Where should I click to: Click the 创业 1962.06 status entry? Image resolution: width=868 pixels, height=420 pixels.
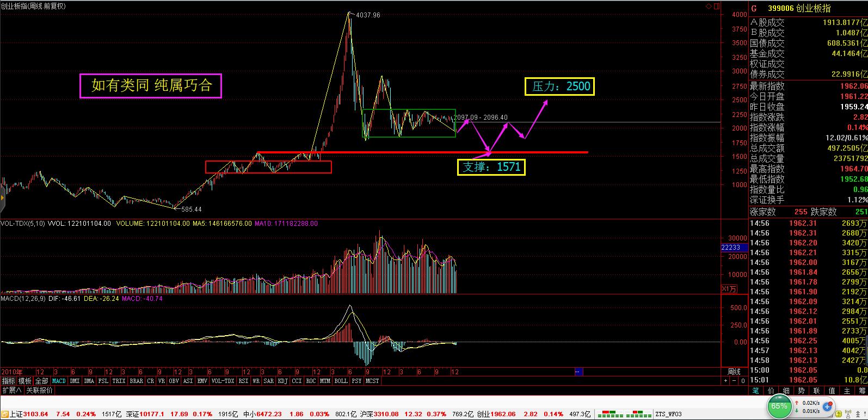click(497, 415)
